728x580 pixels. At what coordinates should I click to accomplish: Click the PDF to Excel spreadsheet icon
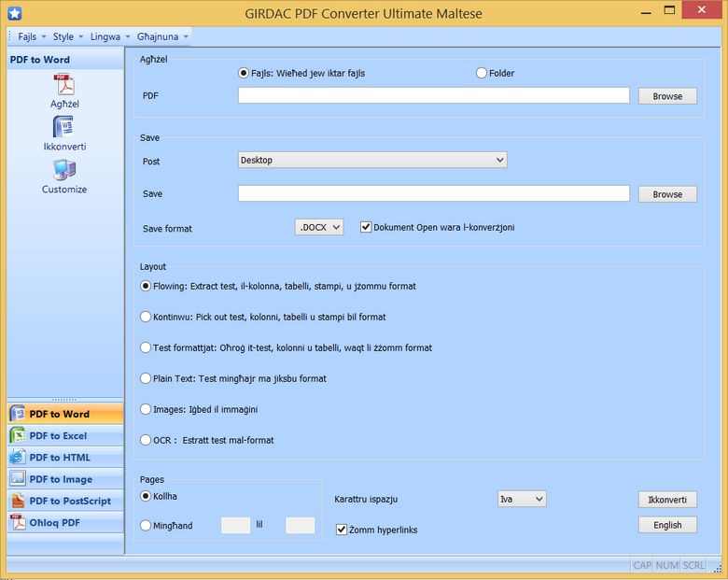coord(17,435)
